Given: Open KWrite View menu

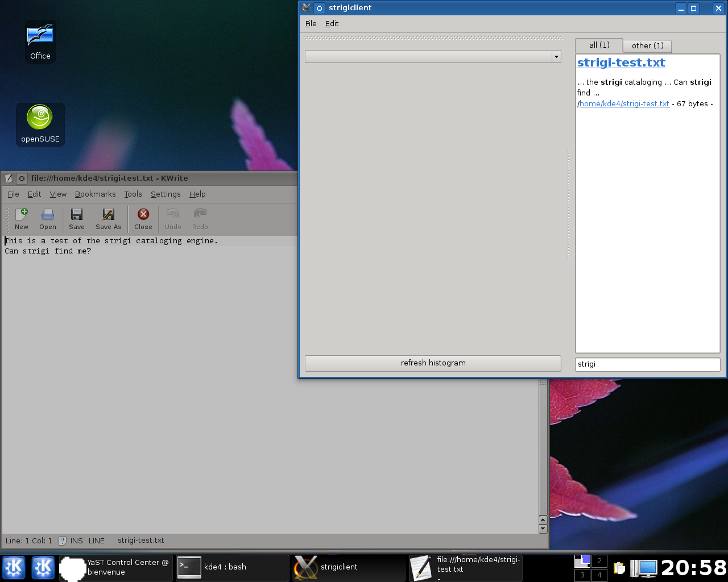Looking at the screenshot, I should pos(58,194).
